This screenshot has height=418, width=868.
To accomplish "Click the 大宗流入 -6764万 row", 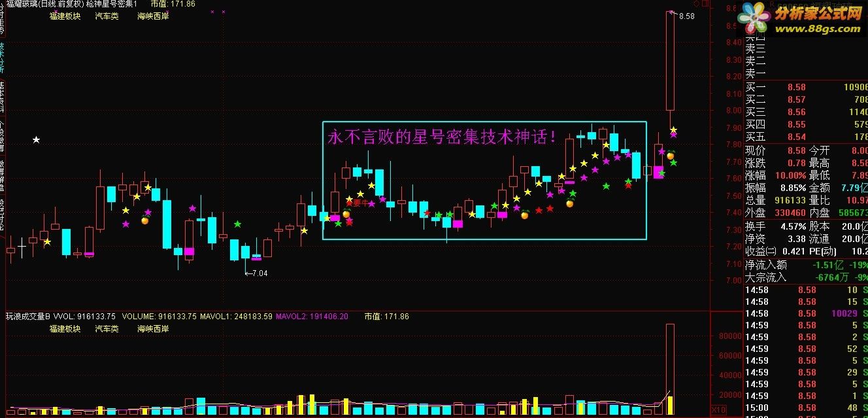I will 807,277.
